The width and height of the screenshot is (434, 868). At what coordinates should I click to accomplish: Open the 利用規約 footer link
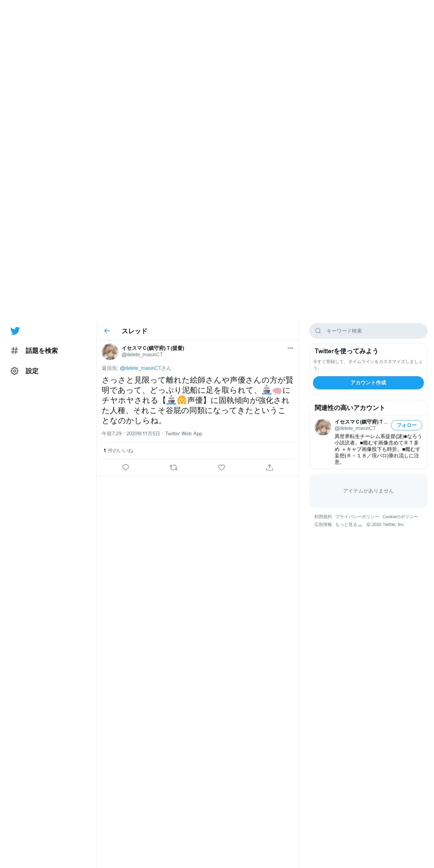click(323, 516)
